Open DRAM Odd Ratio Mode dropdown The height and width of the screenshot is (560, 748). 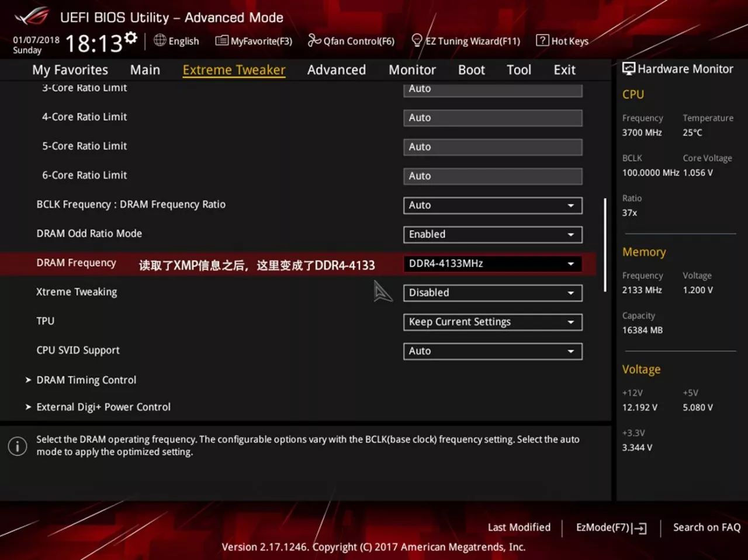tap(493, 234)
